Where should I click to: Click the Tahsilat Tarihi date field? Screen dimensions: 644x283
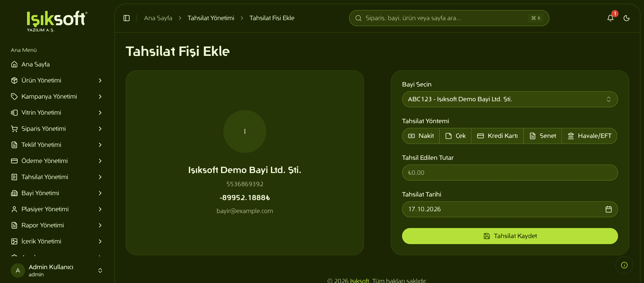[x=510, y=209]
